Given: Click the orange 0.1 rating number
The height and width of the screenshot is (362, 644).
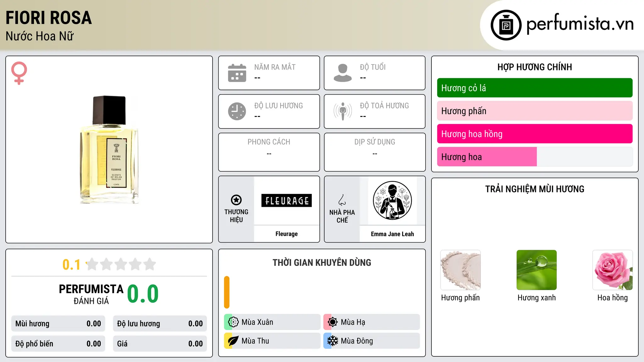Looking at the screenshot, I should pyautogui.click(x=71, y=265).
